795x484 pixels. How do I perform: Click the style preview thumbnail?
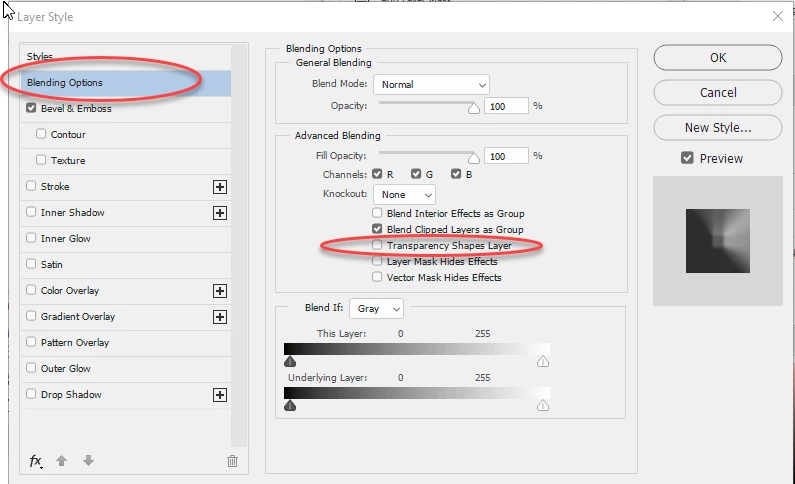[x=717, y=241]
